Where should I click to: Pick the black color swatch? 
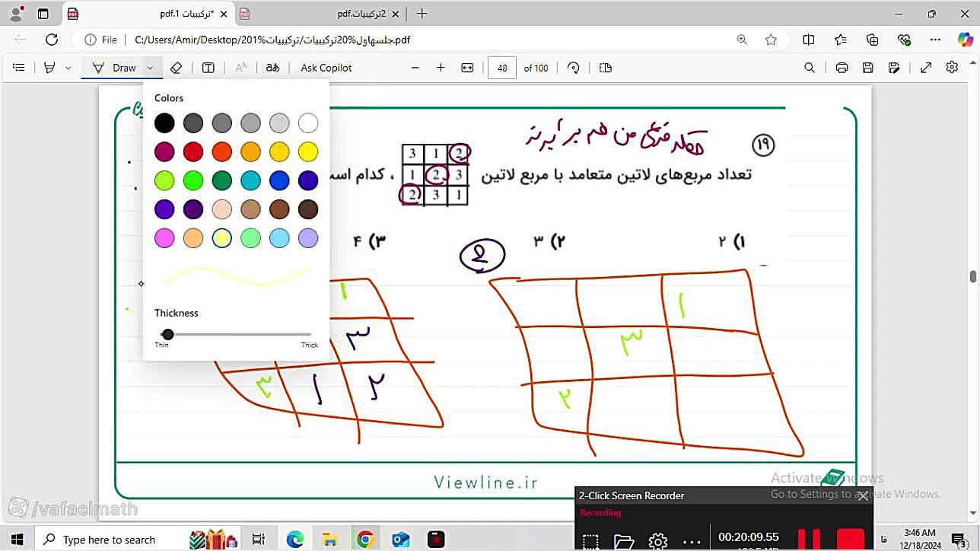[x=164, y=123]
